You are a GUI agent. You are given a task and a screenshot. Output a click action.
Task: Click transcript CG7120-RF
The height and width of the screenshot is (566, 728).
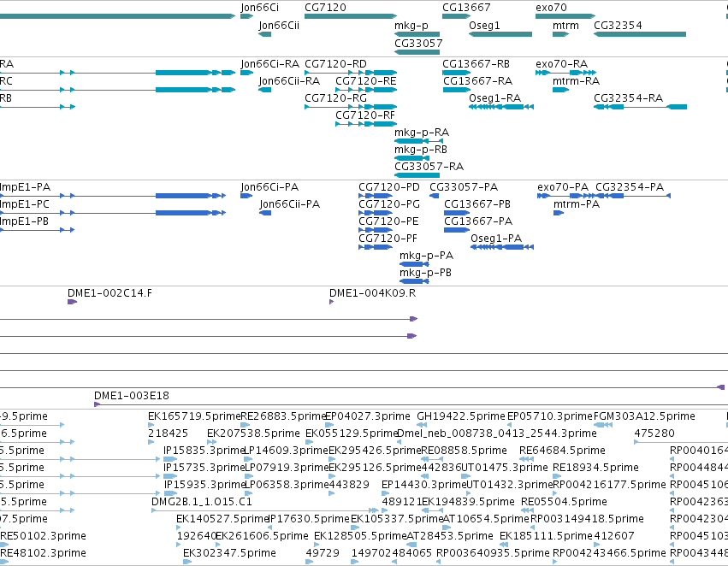tap(366, 124)
